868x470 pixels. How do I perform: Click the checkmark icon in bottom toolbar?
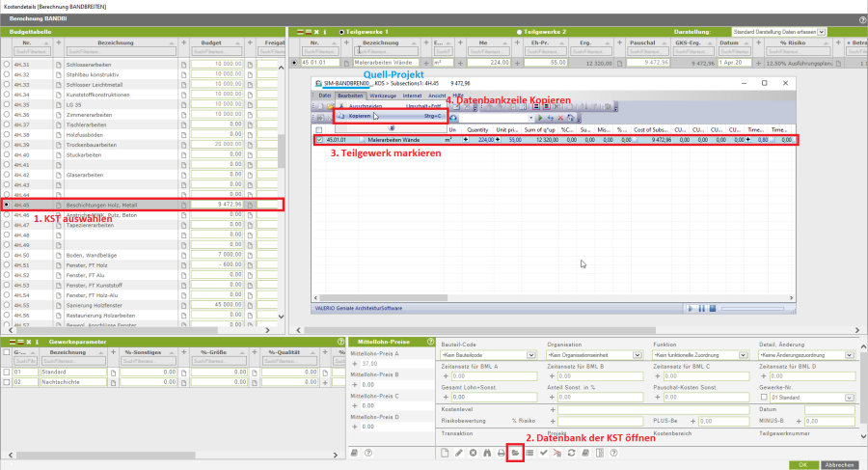(543, 452)
